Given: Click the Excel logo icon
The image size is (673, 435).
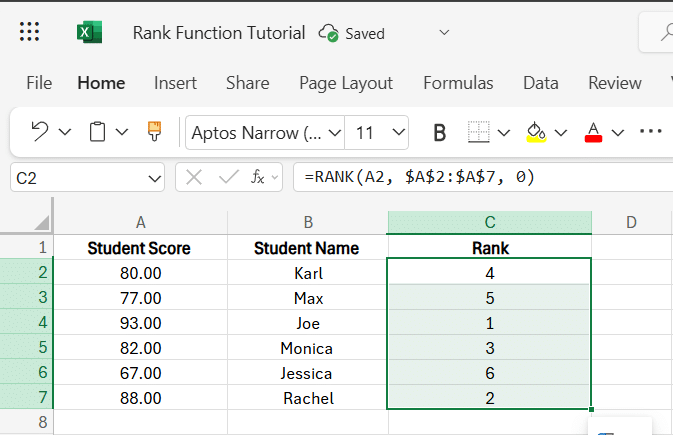Looking at the screenshot, I should pyautogui.click(x=89, y=32).
